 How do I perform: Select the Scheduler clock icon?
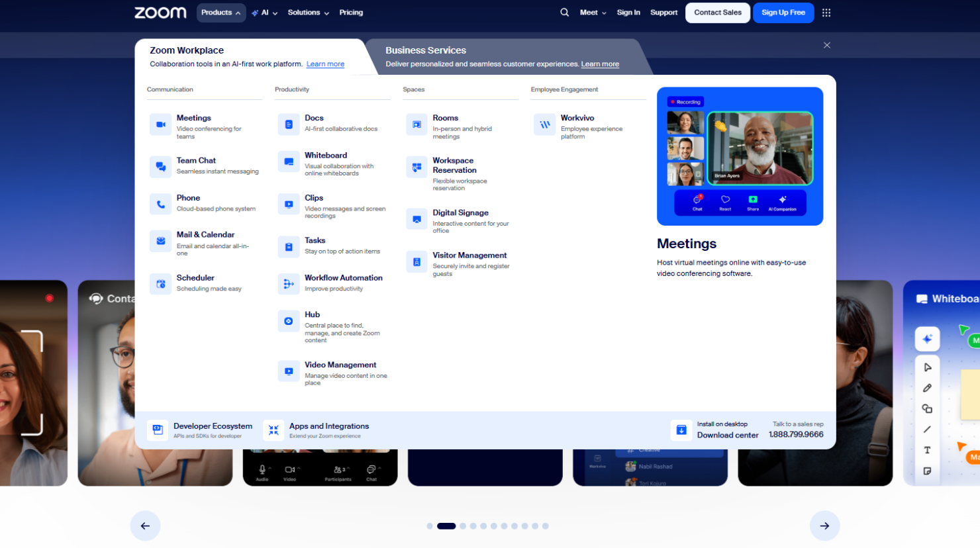click(x=160, y=283)
